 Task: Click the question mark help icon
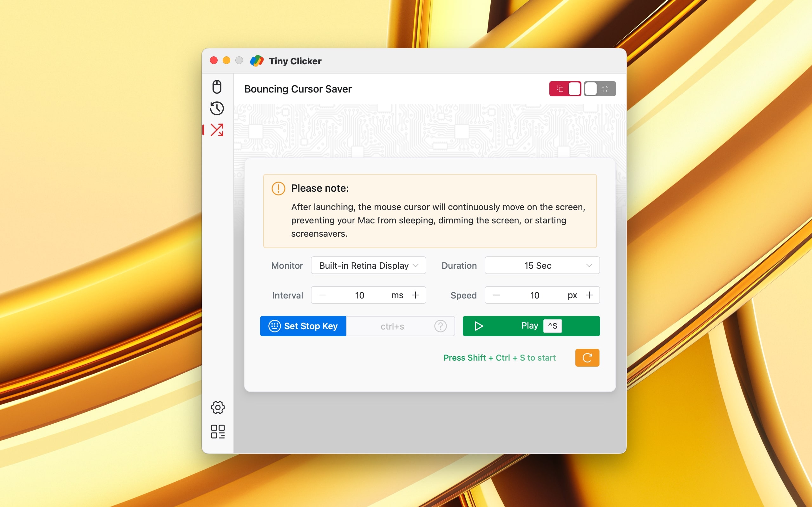[x=440, y=326]
